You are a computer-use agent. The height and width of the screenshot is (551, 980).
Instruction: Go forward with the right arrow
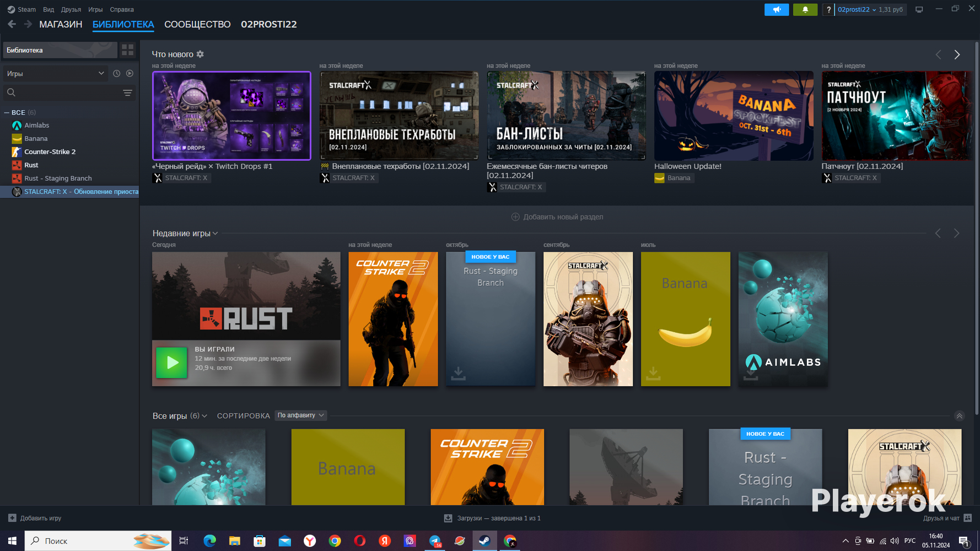(x=28, y=24)
